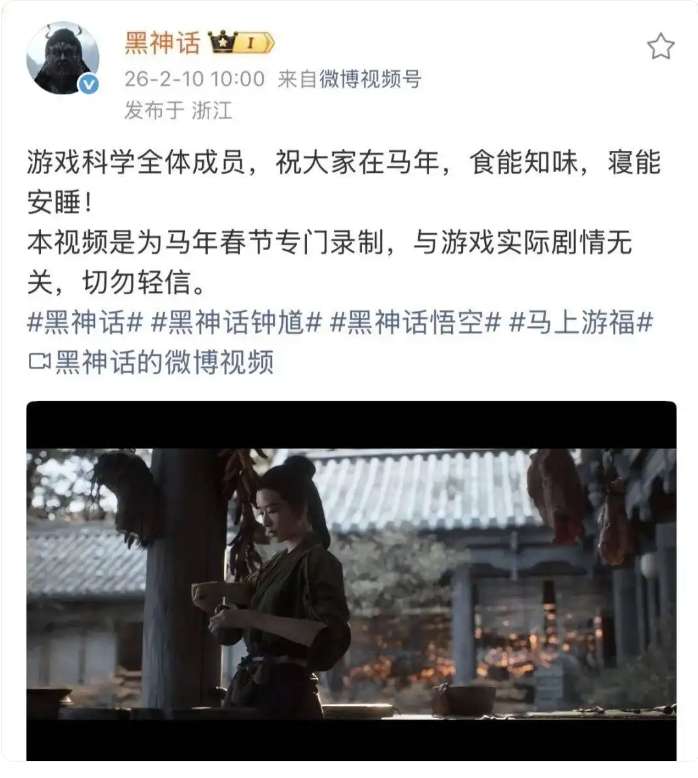This screenshot has width=698, height=778.
Task: Open the 黑神话 profile avatar
Action: [63, 58]
